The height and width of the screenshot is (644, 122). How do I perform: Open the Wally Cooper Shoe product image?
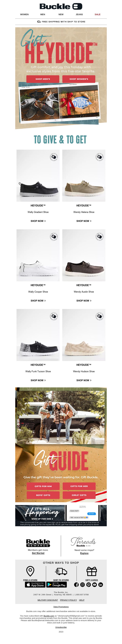coord(38,255)
